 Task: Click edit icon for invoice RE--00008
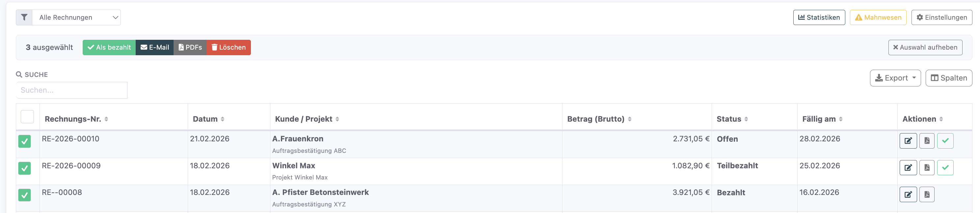(x=908, y=194)
